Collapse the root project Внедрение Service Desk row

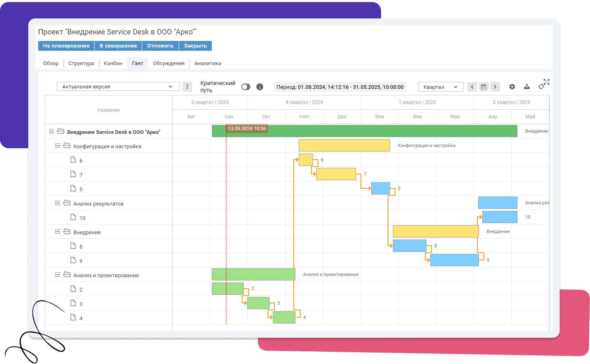click(51, 131)
